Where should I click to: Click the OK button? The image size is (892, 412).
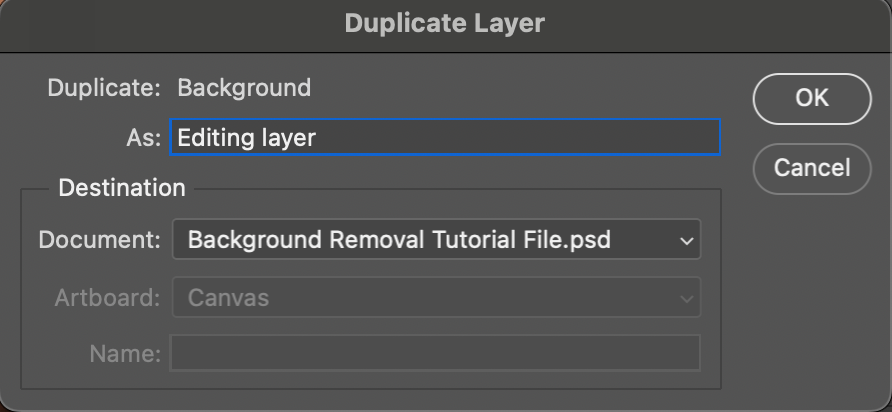(x=811, y=98)
